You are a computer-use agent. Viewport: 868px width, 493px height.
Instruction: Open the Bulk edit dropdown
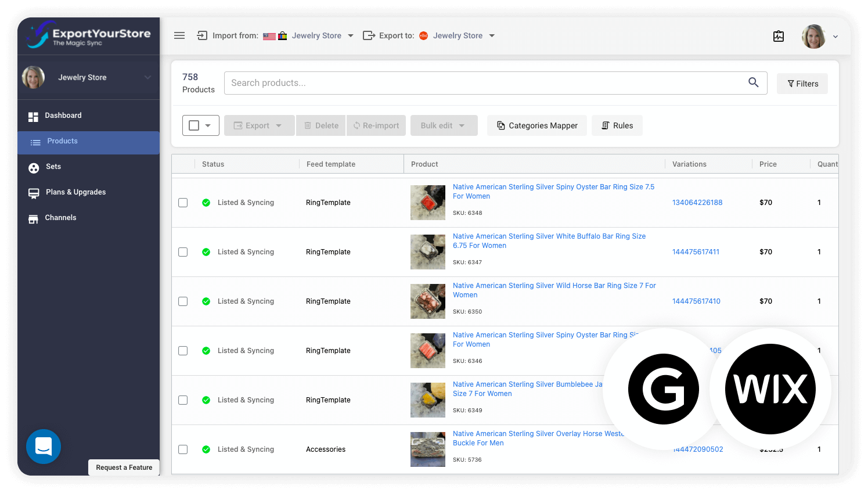[444, 125]
